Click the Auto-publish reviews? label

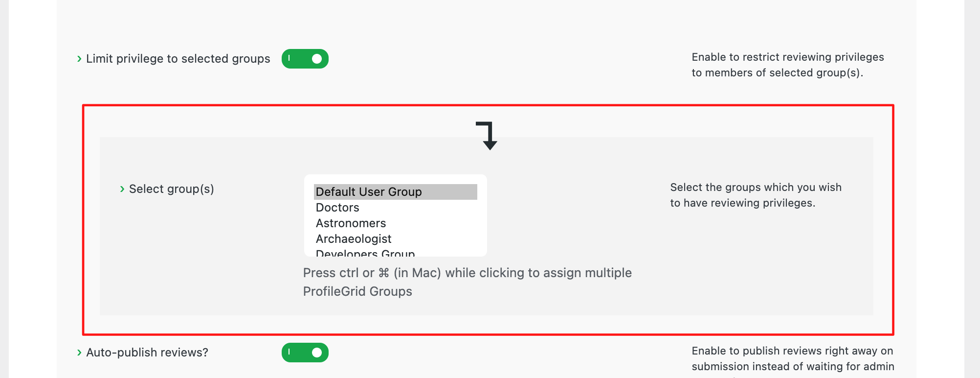click(147, 353)
